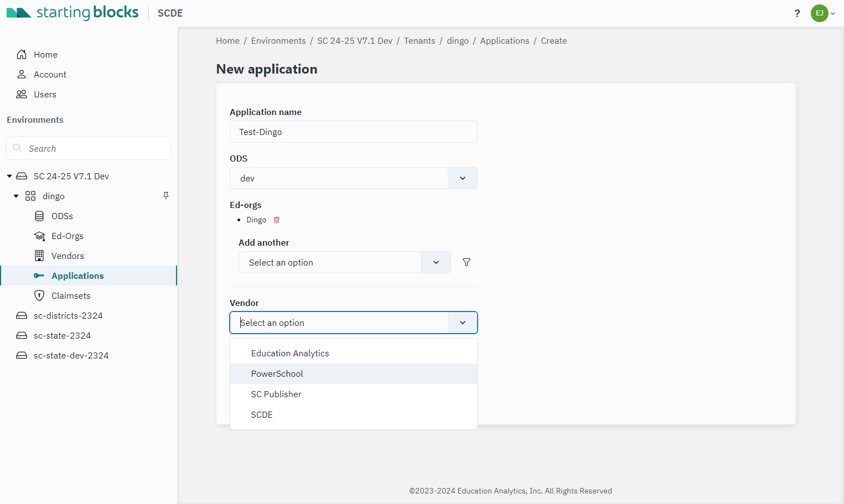Close the Vendor dropdown via its arrow
The width and height of the screenshot is (844, 504).
point(463,323)
